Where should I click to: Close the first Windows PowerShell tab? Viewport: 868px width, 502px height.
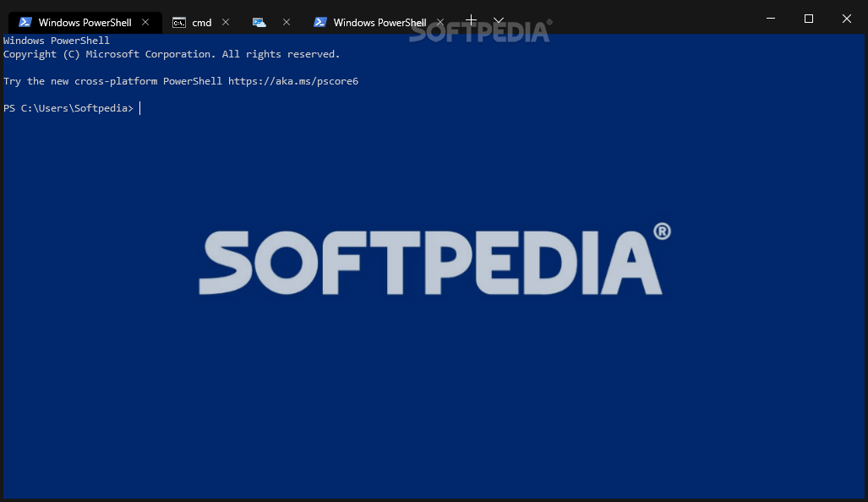coord(145,22)
